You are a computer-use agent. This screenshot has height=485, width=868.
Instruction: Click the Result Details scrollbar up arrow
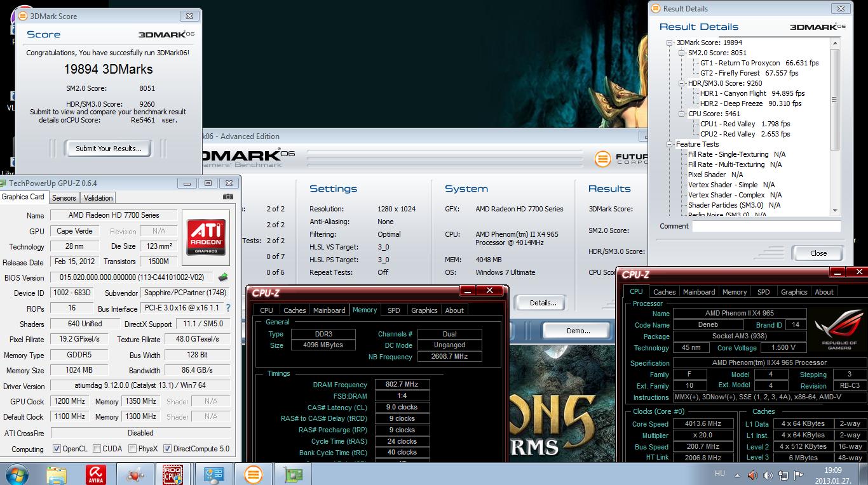[834, 43]
